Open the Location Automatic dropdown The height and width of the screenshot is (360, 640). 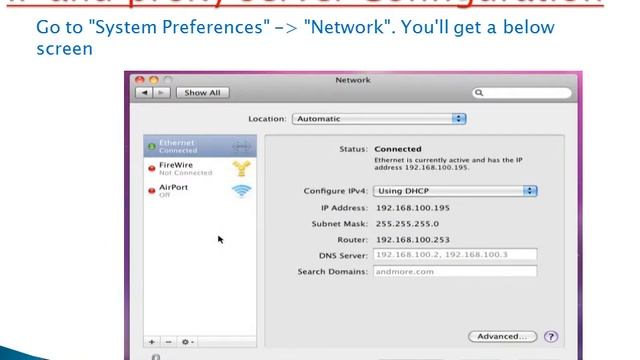(379, 119)
